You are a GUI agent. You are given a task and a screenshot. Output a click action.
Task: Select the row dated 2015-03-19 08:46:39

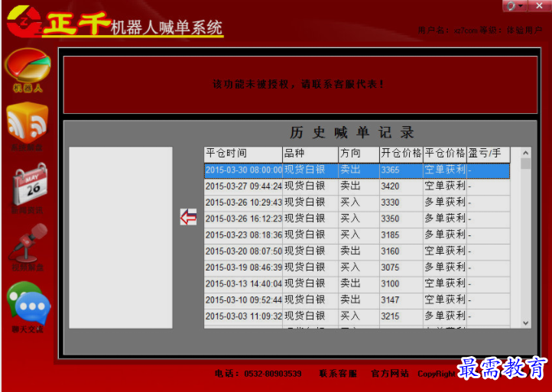coord(357,267)
